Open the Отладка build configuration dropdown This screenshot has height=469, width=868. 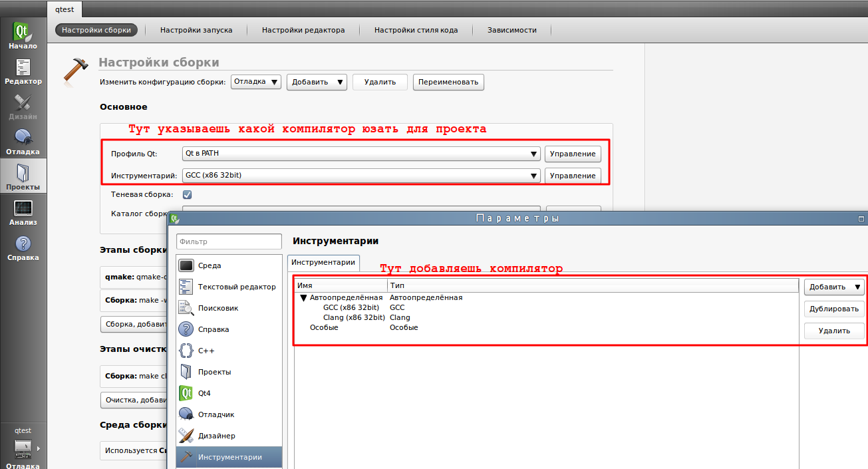pyautogui.click(x=257, y=82)
